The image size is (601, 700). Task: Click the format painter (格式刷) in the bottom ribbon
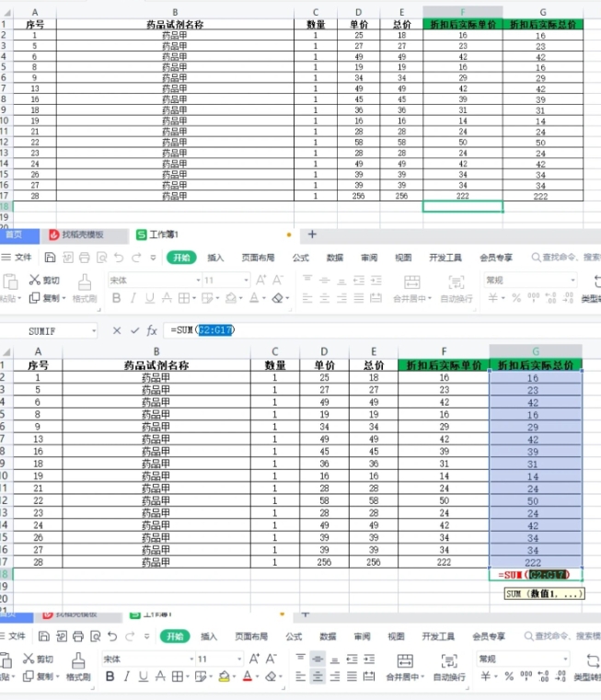78,666
